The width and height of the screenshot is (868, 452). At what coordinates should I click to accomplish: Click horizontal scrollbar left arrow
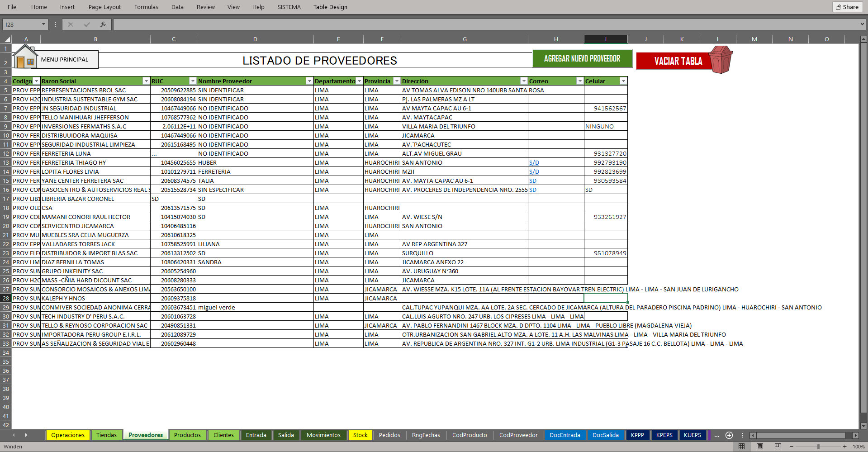(753, 435)
